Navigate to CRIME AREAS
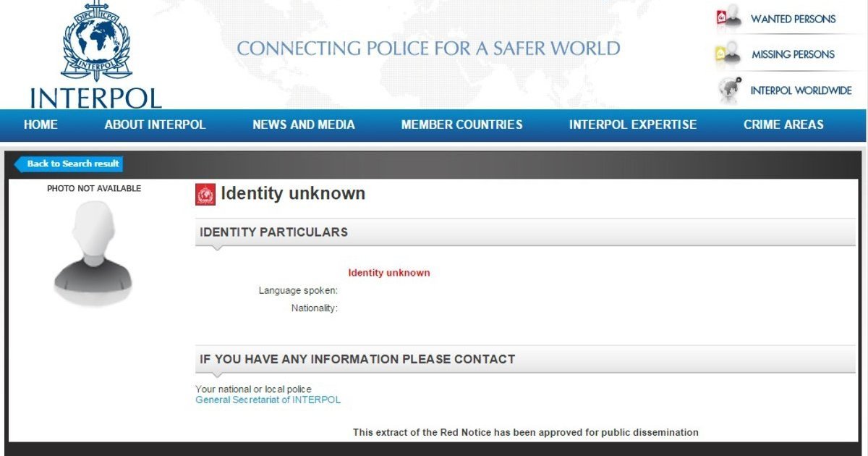Viewport: 868px width, 456px height. click(x=783, y=124)
